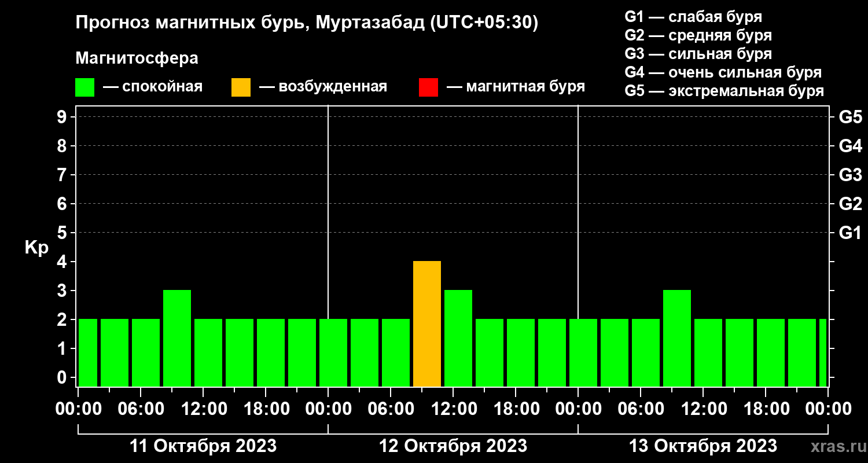Click the 'G4 — очень сильная буря' legend line

click(723, 72)
